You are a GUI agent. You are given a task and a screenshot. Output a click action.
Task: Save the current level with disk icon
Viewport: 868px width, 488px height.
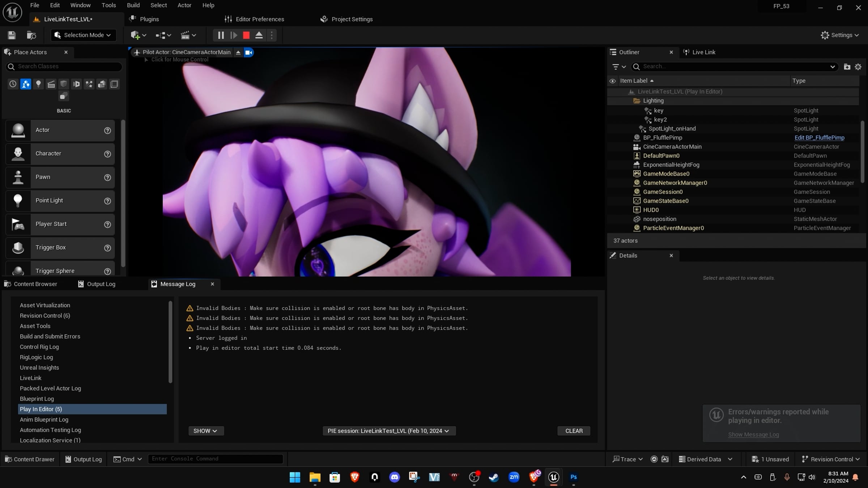pyautogui.click(x=12, y=35)
